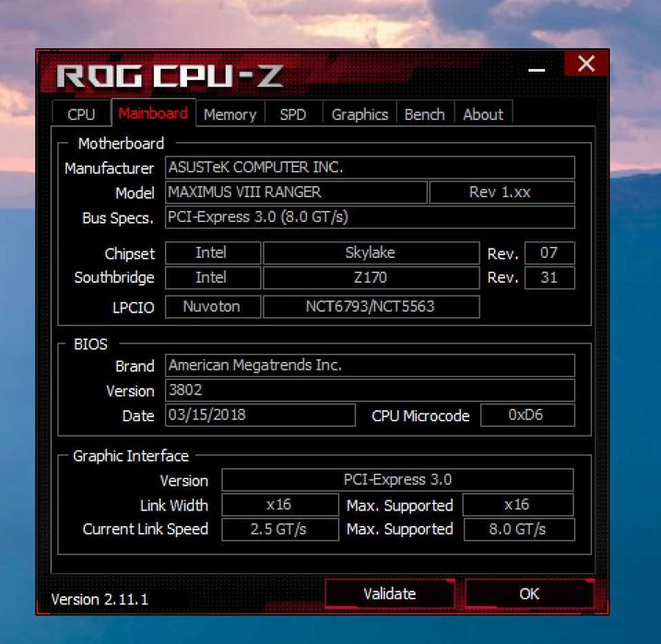Screen dimensions: 661x644
Task: Switch to the Bench tab
Action: (x=425, y=114)
